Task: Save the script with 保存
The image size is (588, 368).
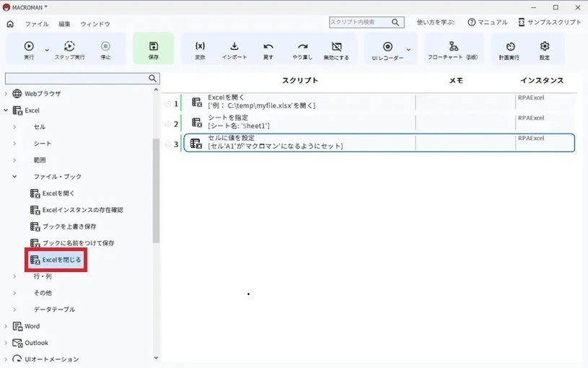Action: pos(154,49)
